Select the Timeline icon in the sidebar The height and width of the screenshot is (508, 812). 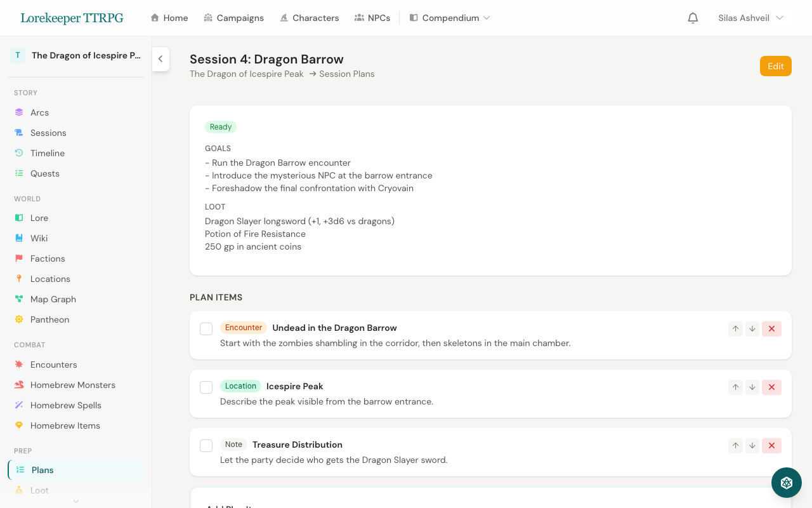pyautogui.click(x=18, y=153)
